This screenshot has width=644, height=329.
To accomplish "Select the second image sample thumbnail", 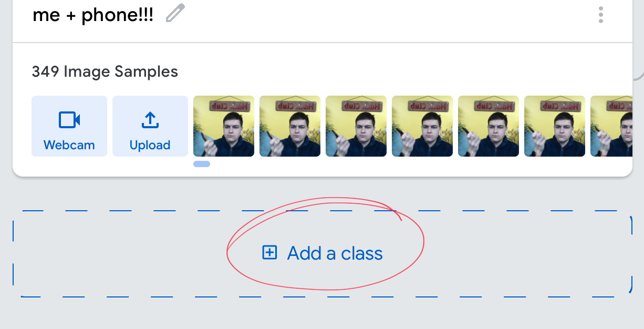I will [290, 126].
